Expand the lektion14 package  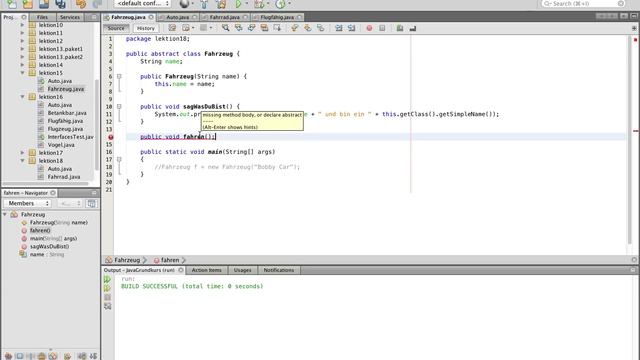click(x=22, y=65)
